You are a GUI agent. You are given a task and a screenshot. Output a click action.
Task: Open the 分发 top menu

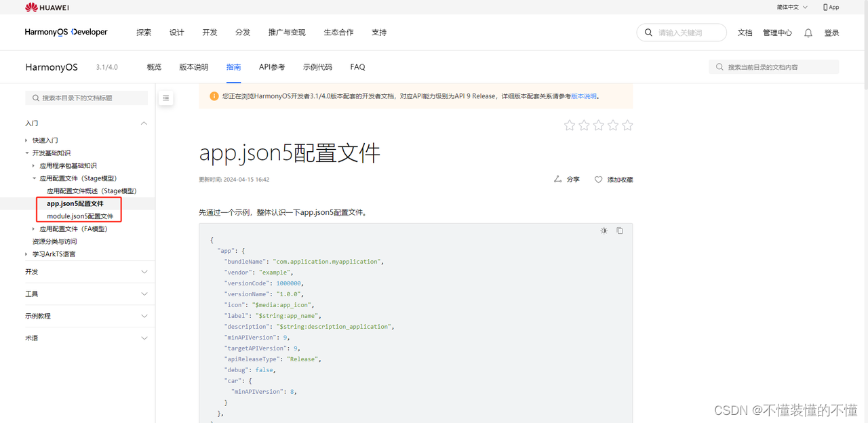[x=243, y=33]
